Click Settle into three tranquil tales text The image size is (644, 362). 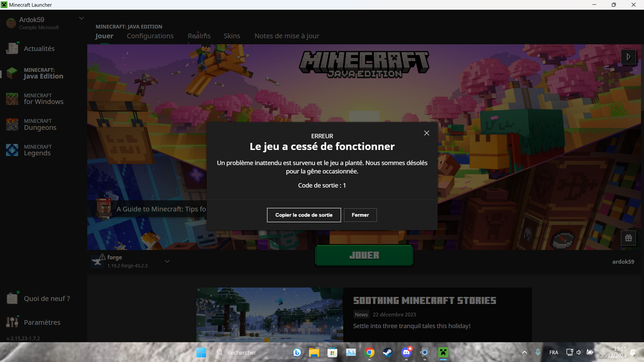(412, 326)
